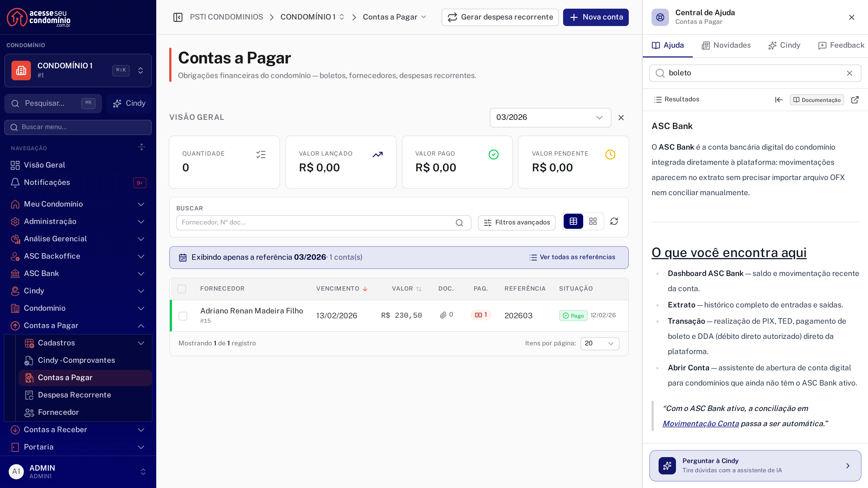The image size is (868, 488).
Task: Open ADMIN user account menu
Action: coord(78,471)
